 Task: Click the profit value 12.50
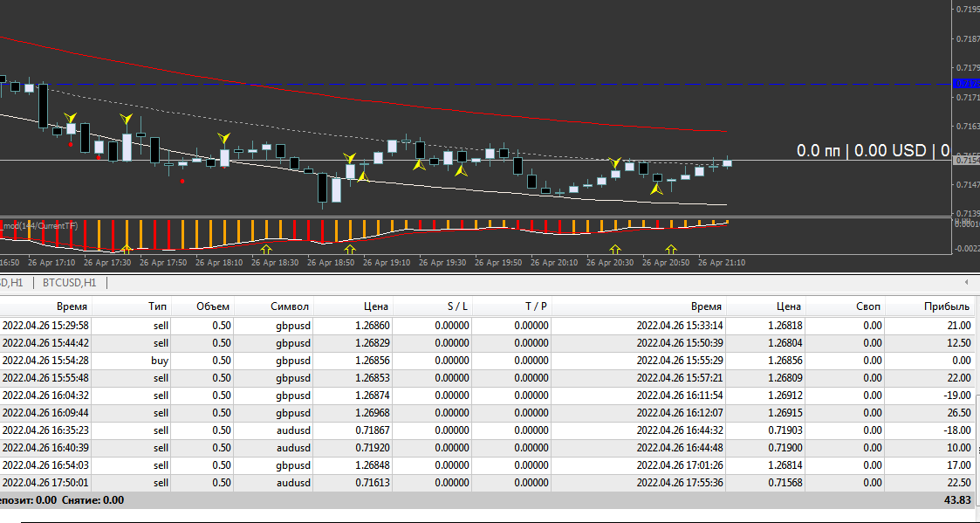click(x=957, y=343)
